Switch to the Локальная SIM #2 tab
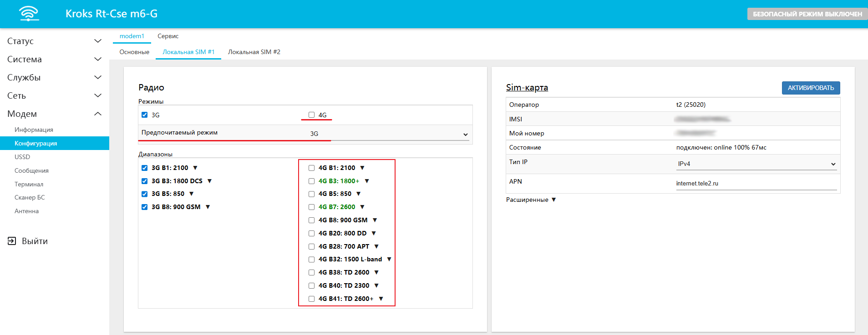868x335 pixels. (x=254, y=52)
